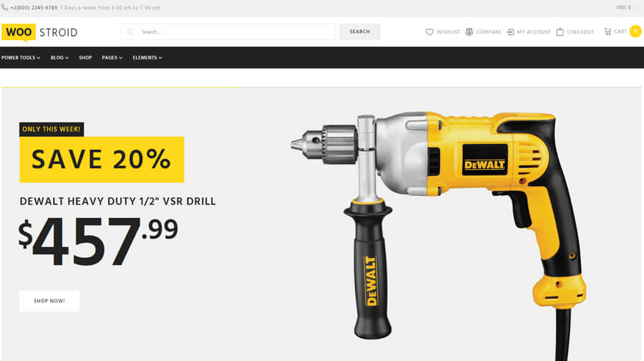Click the search magnifier icon

tap(130, 32)
